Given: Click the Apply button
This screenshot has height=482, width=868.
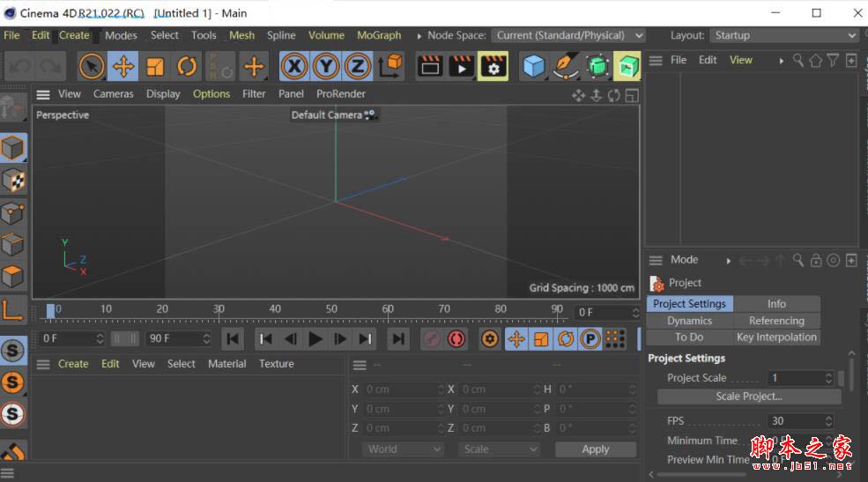Looking at the screenshot, I should click(596, 449).
